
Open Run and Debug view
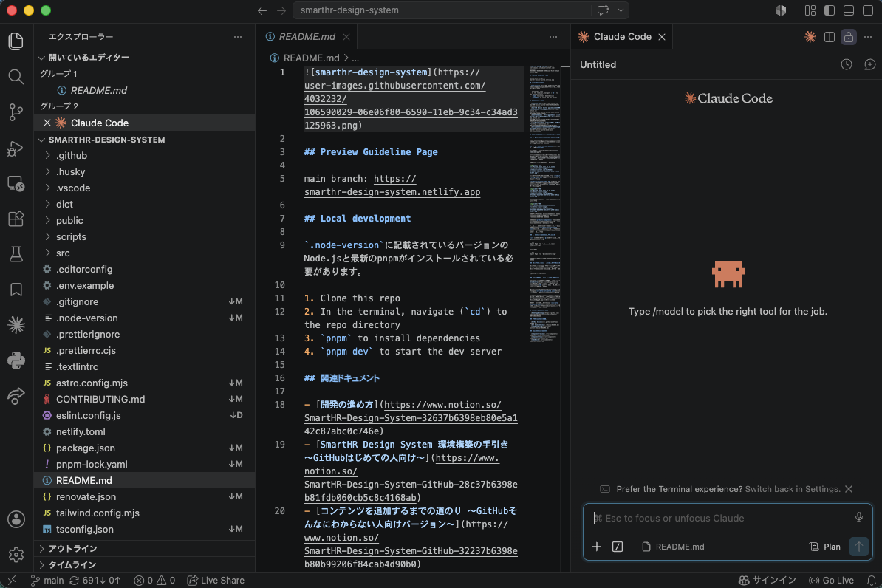(x=16, y=148)
